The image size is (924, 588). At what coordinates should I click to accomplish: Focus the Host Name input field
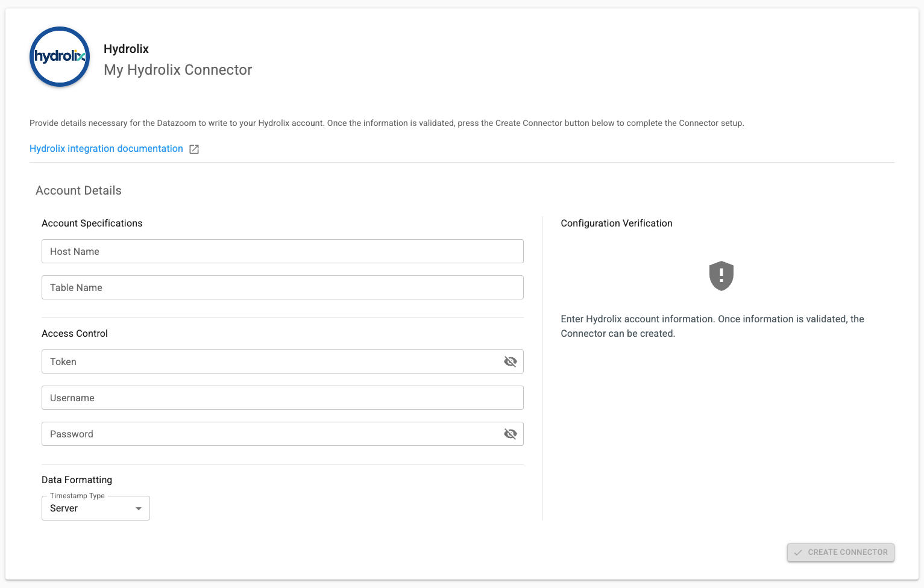point(282,251)
